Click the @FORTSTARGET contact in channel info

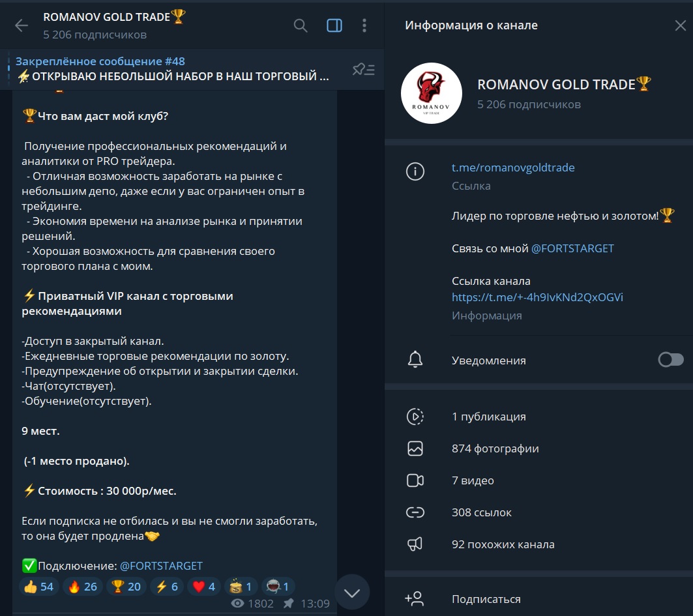pyautogui.click(x=572, y=248)
